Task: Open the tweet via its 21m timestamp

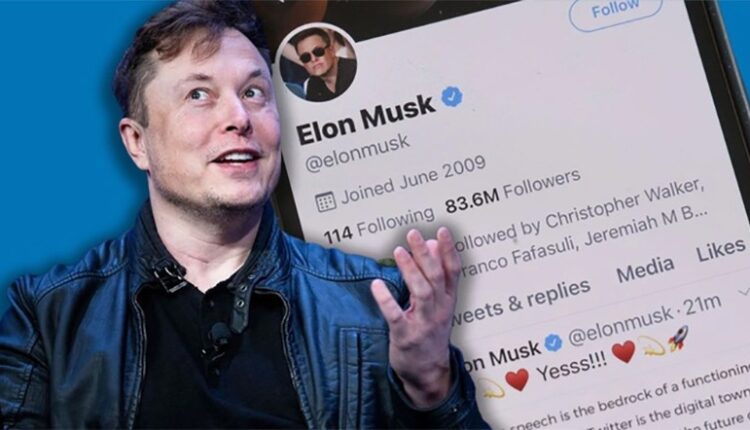Action: click(x=703, y=305)
